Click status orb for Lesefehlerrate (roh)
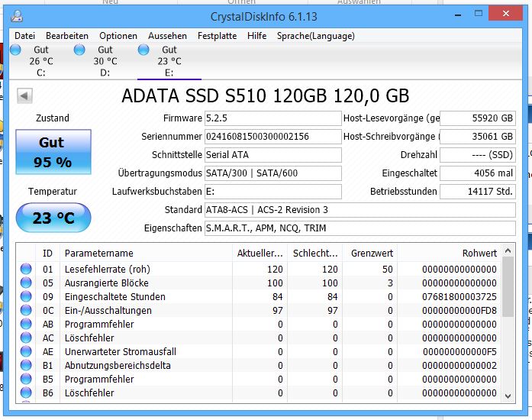Viewport: 532px width, 420px height. pos(26,269)
